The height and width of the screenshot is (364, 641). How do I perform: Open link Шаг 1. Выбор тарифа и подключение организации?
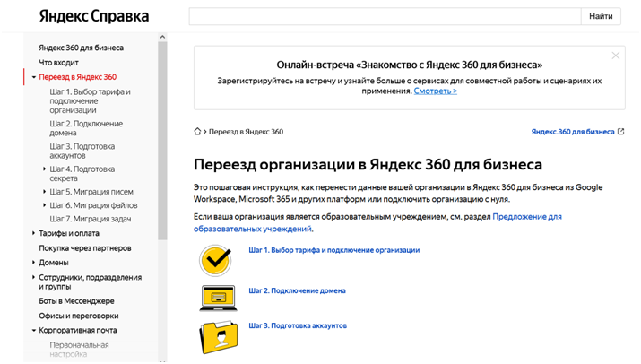(x=334, y=250)
